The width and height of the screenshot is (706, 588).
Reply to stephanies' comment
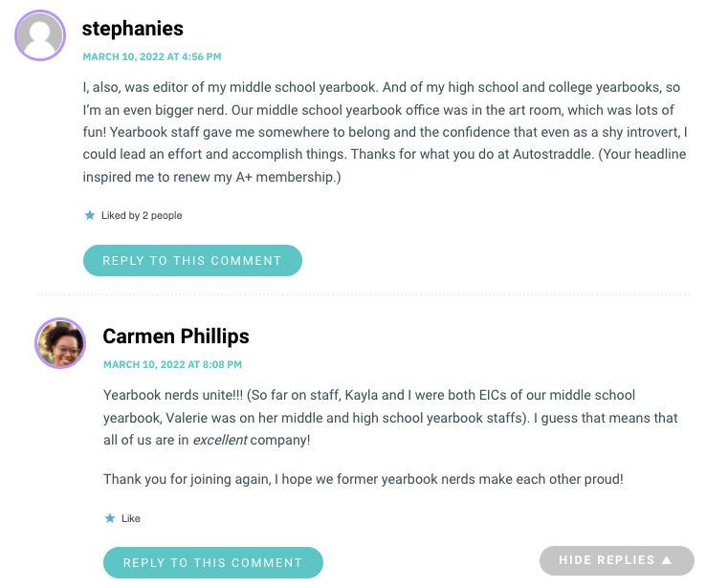192,260
